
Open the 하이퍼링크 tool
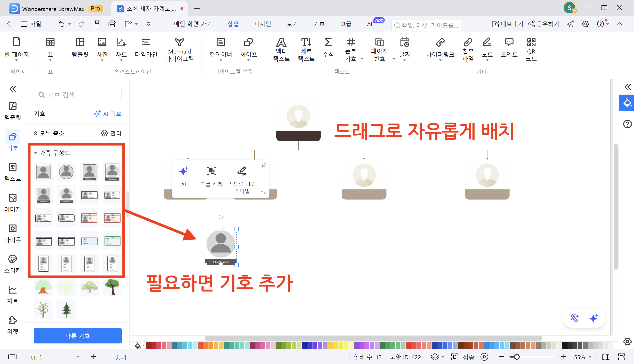(440, 49)
